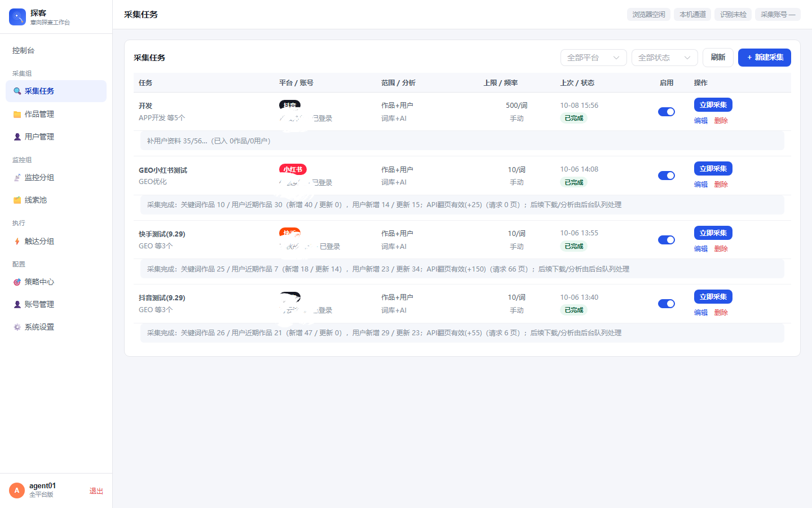
Task: Run 立即采集 for the 开发 task
Action: click(713, 105)
